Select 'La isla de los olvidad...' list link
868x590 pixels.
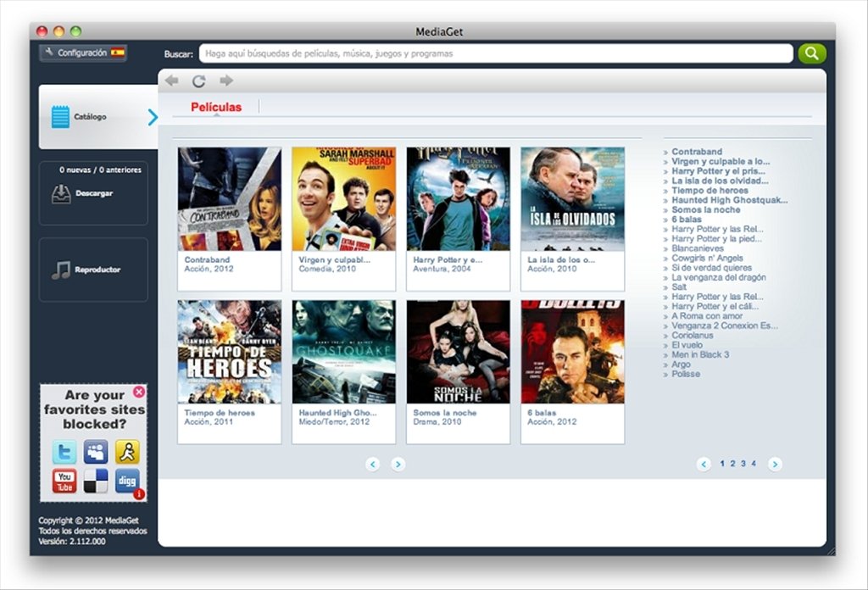[x=720, y=181]
